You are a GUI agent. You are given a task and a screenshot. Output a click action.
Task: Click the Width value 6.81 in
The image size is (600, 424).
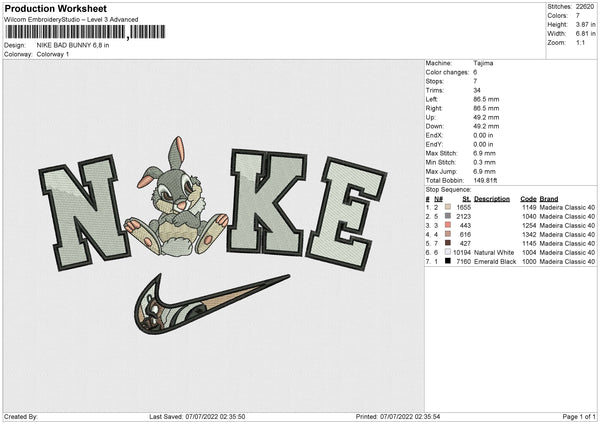click(x=585, y=34)
